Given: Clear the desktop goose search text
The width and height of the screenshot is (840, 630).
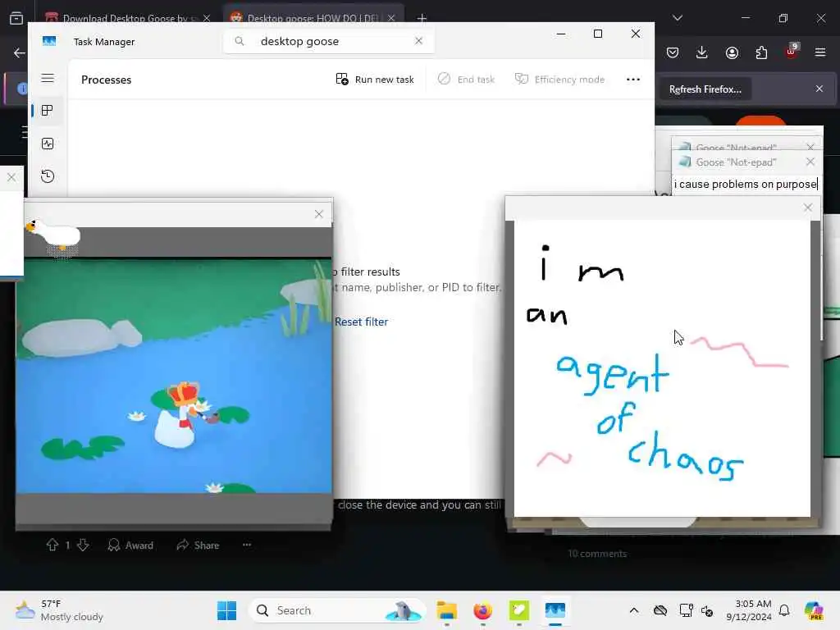Looking at the screenshot, I should 419,41.
